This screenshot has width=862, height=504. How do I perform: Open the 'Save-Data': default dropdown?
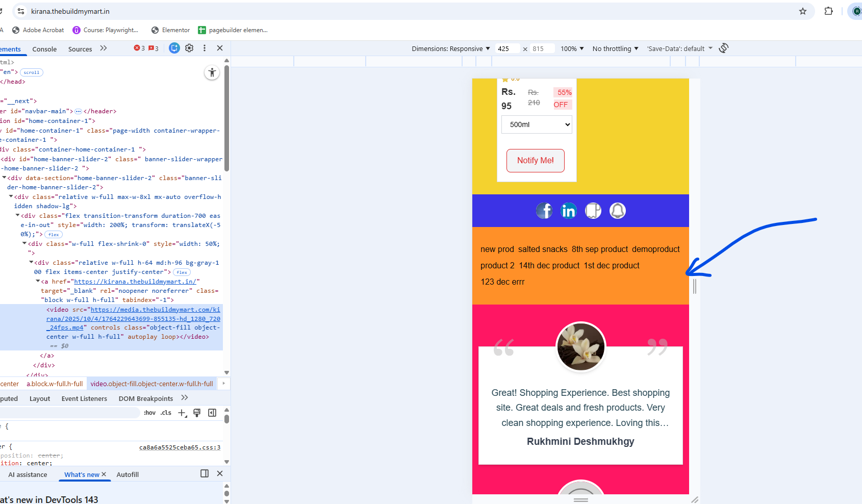pyautogui.click(x=679, y=49)
